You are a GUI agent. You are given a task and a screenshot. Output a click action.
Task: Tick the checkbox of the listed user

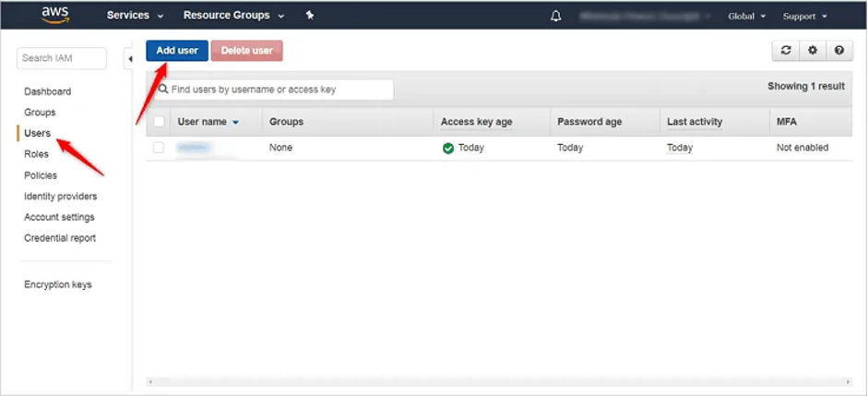click(159, 148)
